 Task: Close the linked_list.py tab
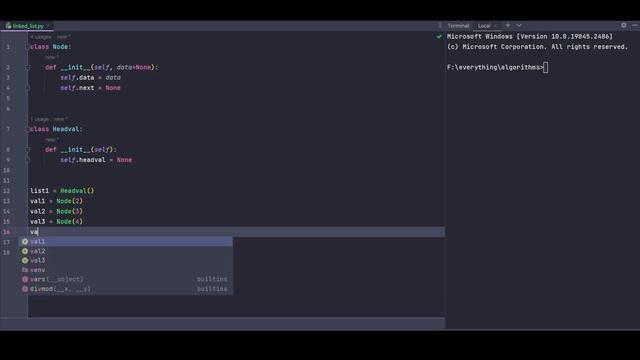pyautogui.click(x=48, y=26)
